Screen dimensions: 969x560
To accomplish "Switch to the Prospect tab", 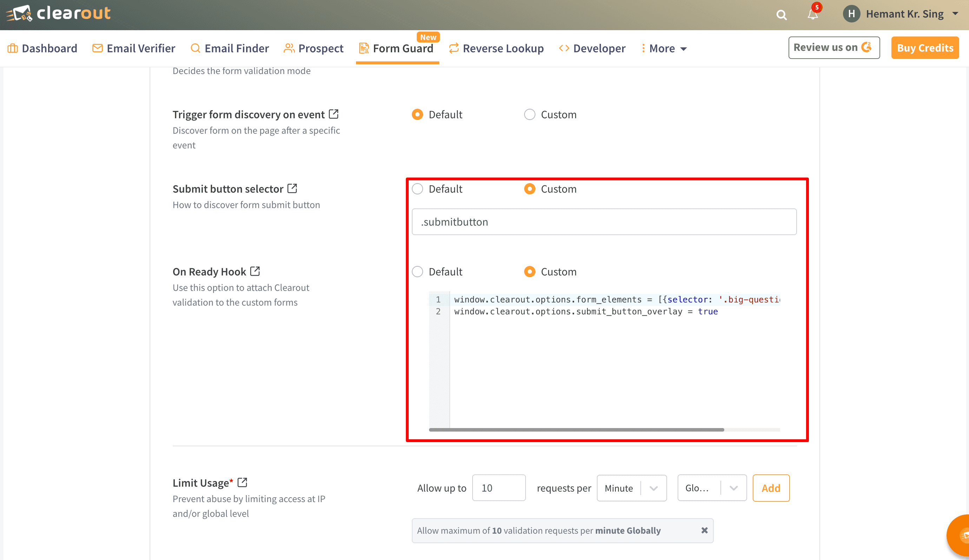I will pos(321,48).
